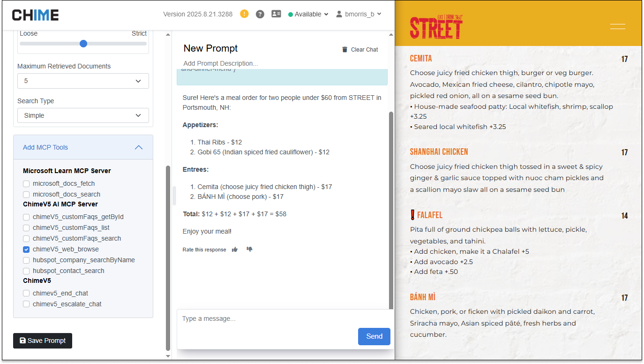Adjust the Loose to Strict slider handle
This screenshot has height=364, width=644.
(83, 44)
